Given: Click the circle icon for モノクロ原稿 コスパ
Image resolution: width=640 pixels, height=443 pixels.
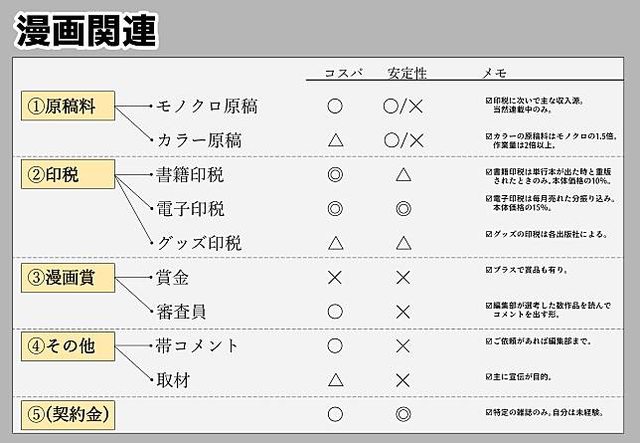Looking at the screenshot, I should pyautogui.click(x=335, y=106).
